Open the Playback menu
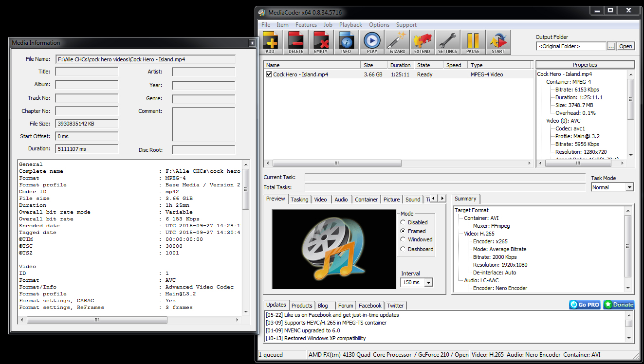 click(x=350, y=25)
